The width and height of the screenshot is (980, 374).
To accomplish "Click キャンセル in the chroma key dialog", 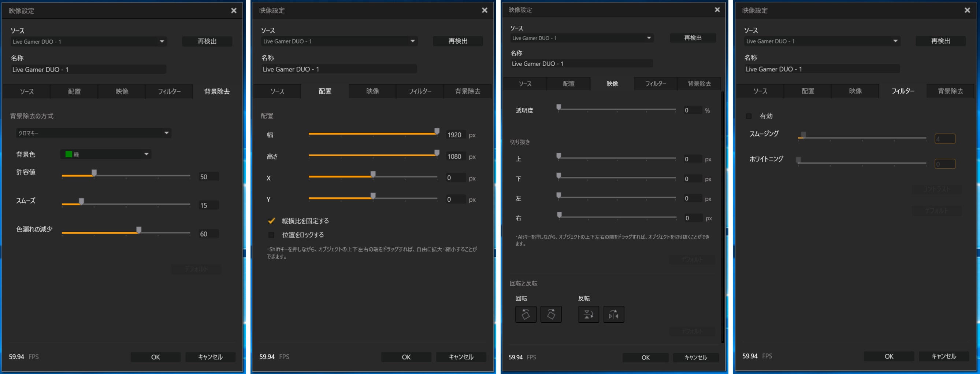I will coord(210,357).
